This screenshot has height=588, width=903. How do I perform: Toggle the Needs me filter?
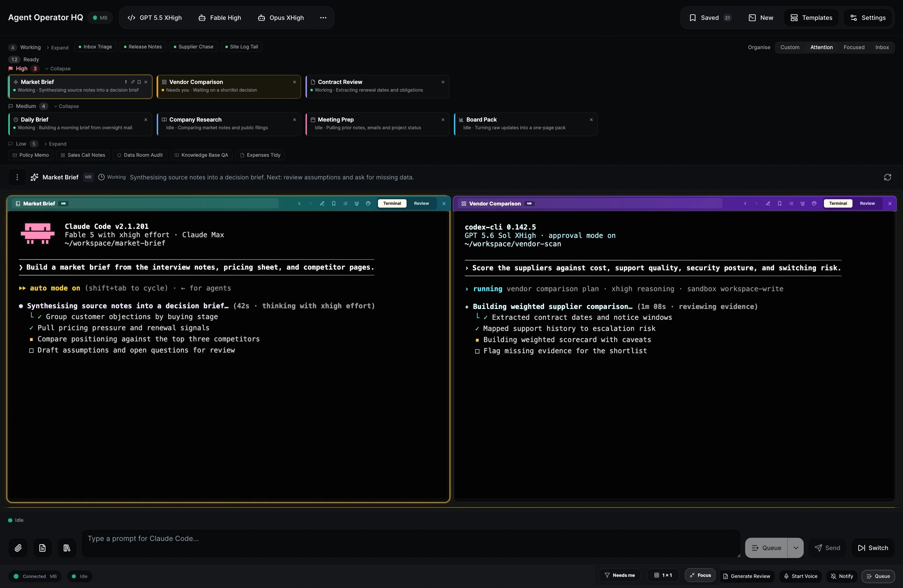pyautogui.click(x=619, y=575)
